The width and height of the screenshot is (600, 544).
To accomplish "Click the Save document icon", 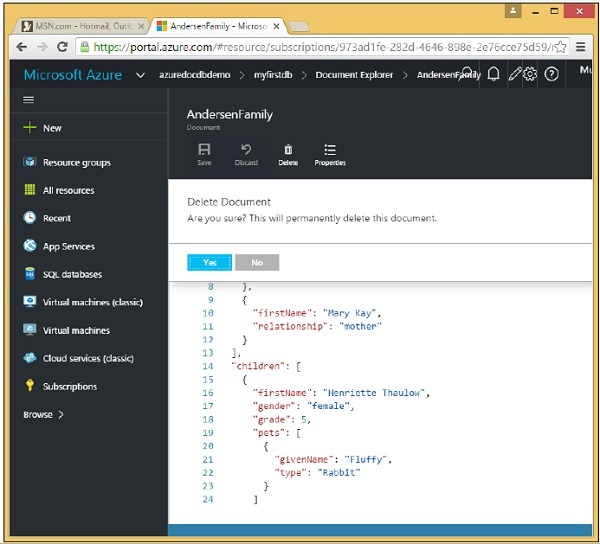I will [204, 150].
